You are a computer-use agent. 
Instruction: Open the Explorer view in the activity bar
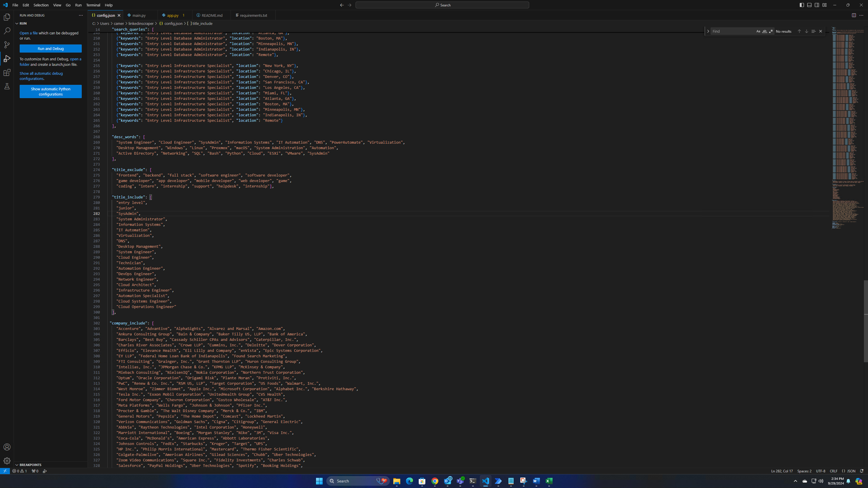point(7,17)
